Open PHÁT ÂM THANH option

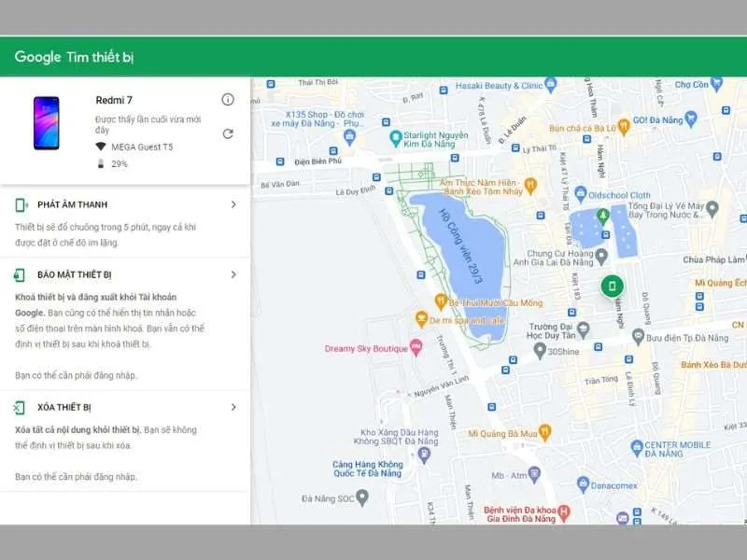click(125, 222)
